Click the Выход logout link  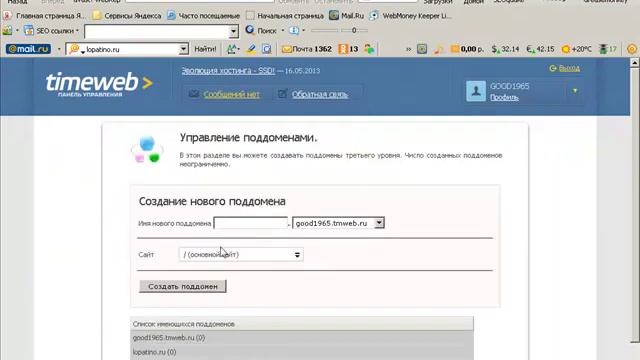coord(569,68)
